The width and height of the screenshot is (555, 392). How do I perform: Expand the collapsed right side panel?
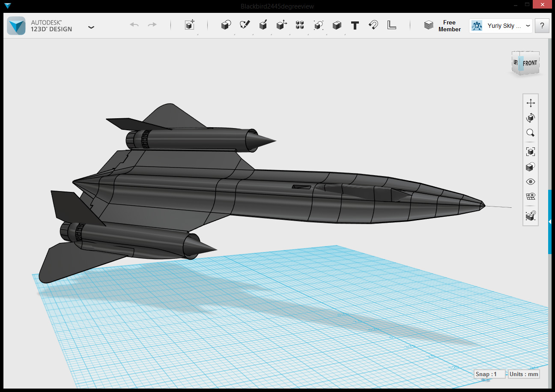click(x=550, y=221)
